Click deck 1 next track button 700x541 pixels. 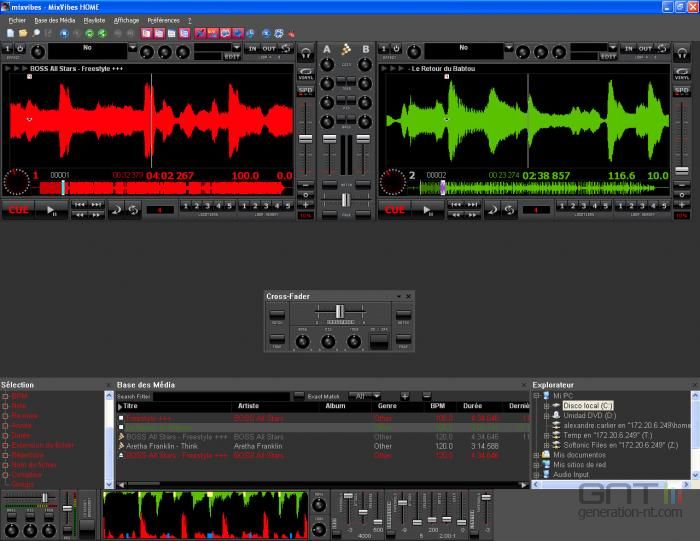(96, 204)
